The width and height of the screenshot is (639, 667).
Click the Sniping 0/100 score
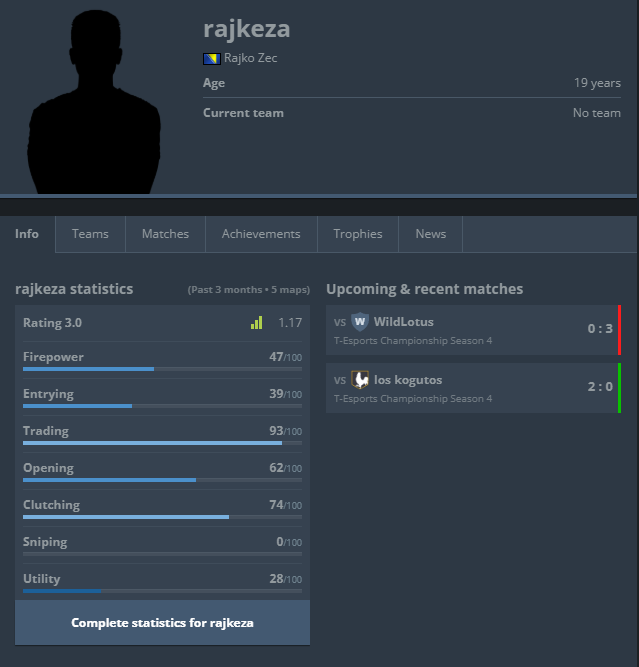pos(289,542)
